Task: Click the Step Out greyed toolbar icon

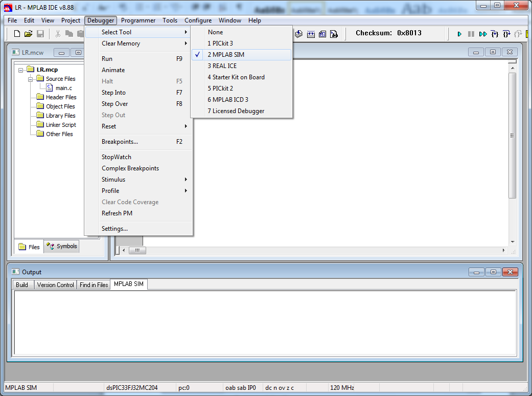Action: [518, 34]
